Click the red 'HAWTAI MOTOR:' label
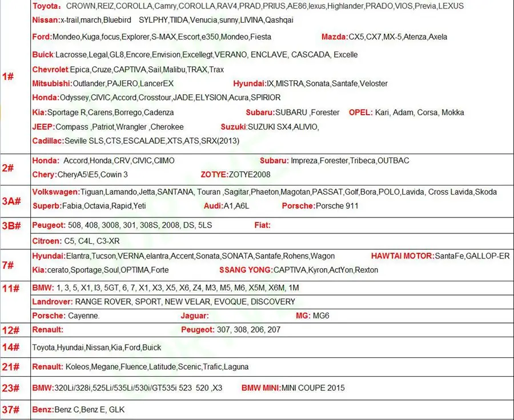514x420 pixels. 403,256
